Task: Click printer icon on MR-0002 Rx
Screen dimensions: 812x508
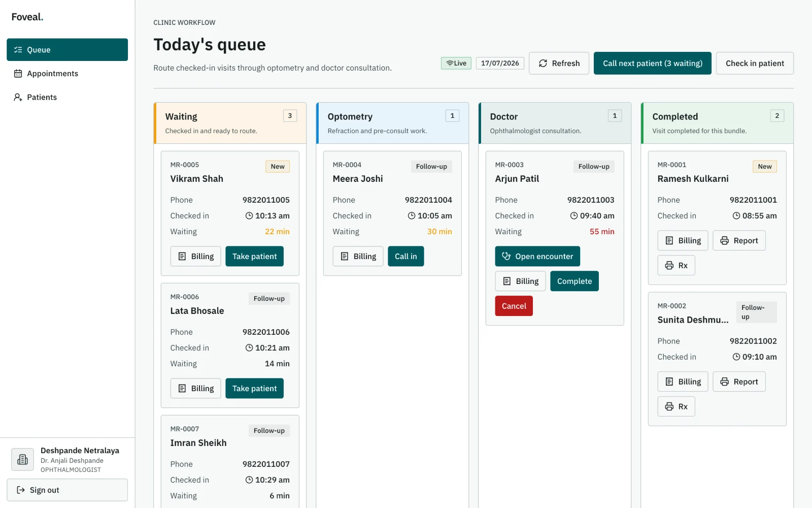Action: [x=669, y=407]
